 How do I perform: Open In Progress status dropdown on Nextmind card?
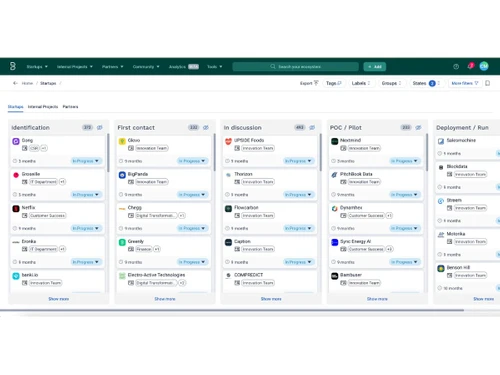[x=404, y=161]
